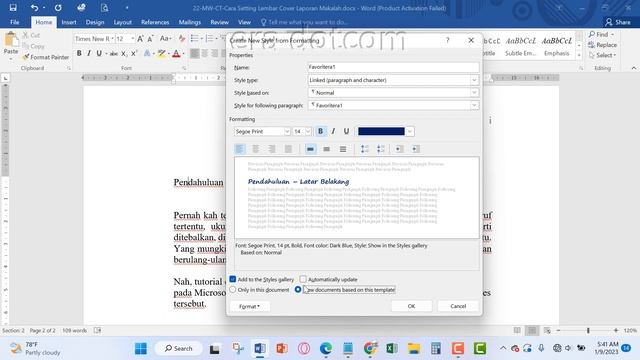This screenshot has width=640, height=360.
Task: Switch to the References tab
Action: (155, 22)
